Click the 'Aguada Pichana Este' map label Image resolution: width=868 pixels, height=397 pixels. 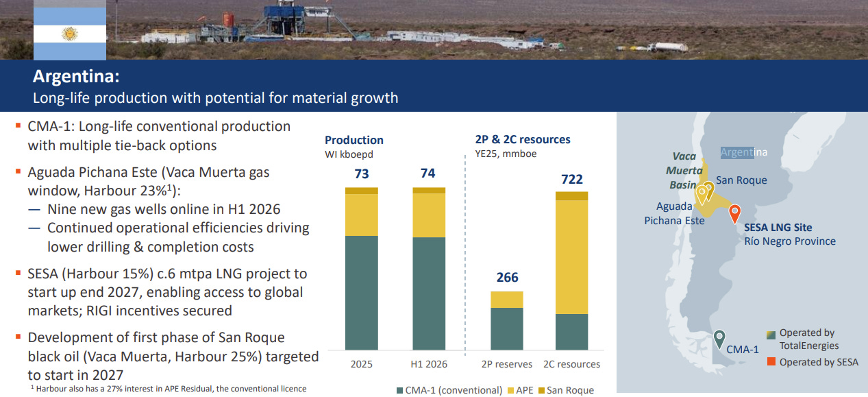tap(674, 213)
